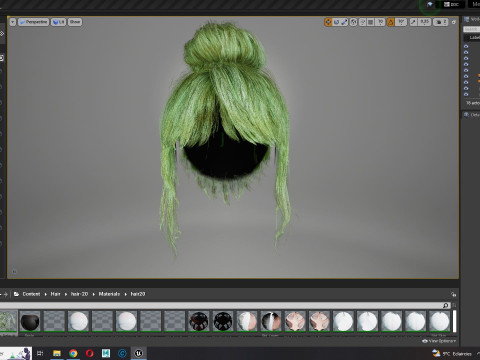
Task: Select the first white sphere material thumbnail
Action: [x=78, y=321]
